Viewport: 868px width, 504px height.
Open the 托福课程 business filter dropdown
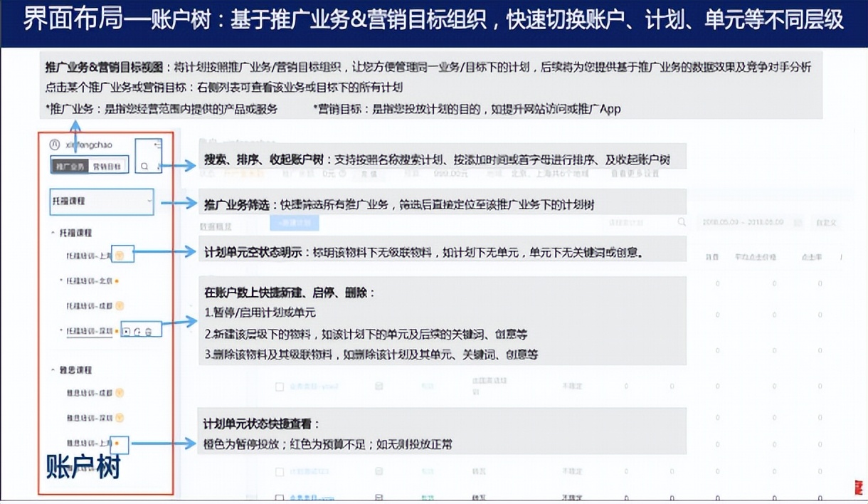click(102, 201)
